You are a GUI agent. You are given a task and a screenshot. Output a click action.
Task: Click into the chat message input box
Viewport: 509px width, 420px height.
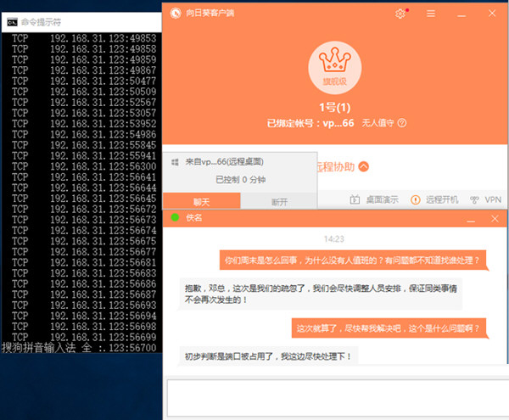pyautogui.click(x=338, y=398)
